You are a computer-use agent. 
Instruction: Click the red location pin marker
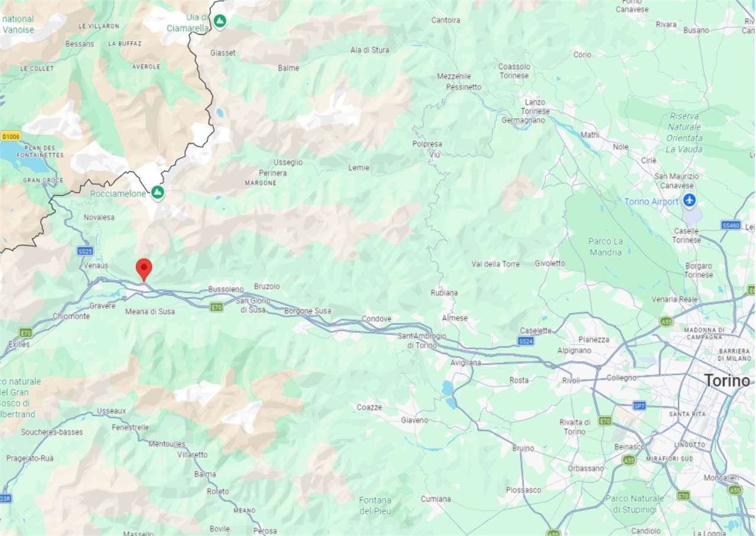point(144,270)
